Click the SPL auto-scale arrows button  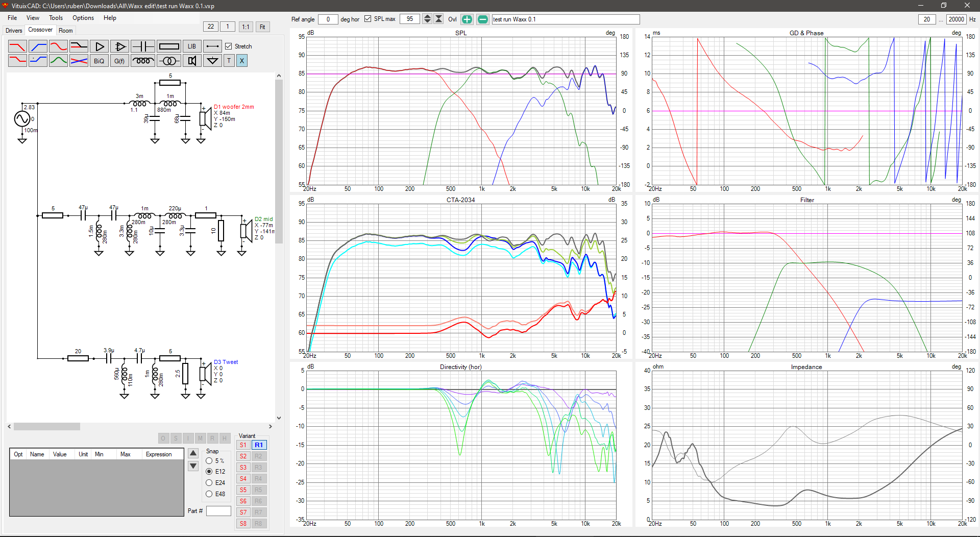pyautogui.click(x=439, y=19)
